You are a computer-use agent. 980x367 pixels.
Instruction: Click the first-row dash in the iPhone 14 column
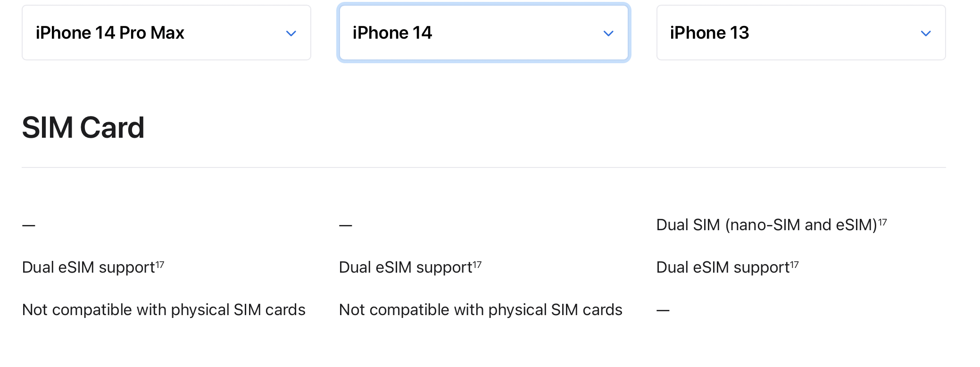pos(346,225)
